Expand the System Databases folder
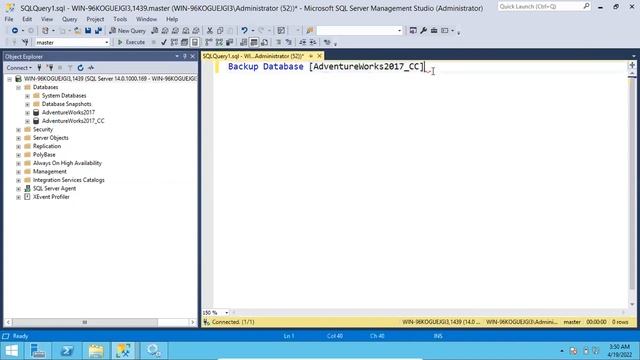 click(x=27, y=96)
